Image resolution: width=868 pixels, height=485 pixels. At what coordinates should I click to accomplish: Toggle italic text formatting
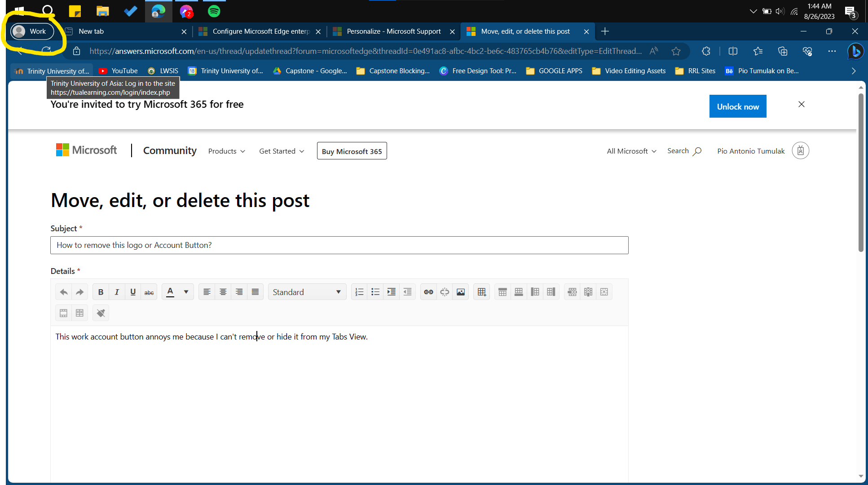tap(117, 292)
